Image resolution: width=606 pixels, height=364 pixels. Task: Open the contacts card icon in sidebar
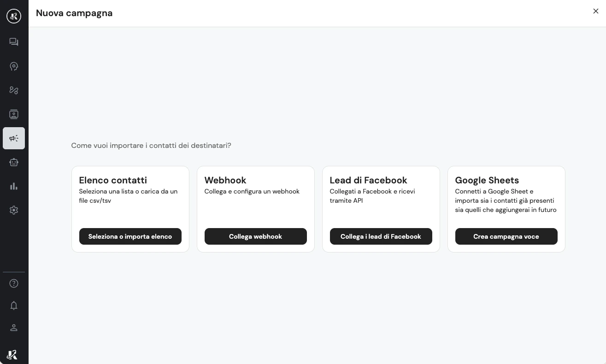[x=14, y=114]
